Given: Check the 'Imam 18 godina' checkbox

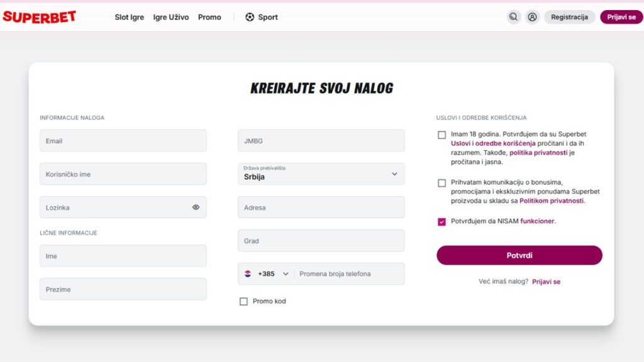Looking at the screenshot, I should click(x=441, y=134).
